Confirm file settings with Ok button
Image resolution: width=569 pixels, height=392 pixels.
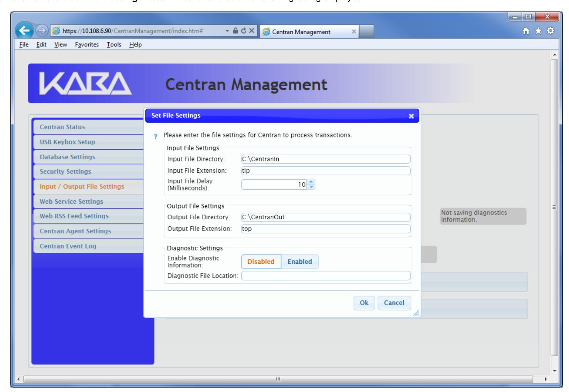pyautogui.click(x=364, y=303)
